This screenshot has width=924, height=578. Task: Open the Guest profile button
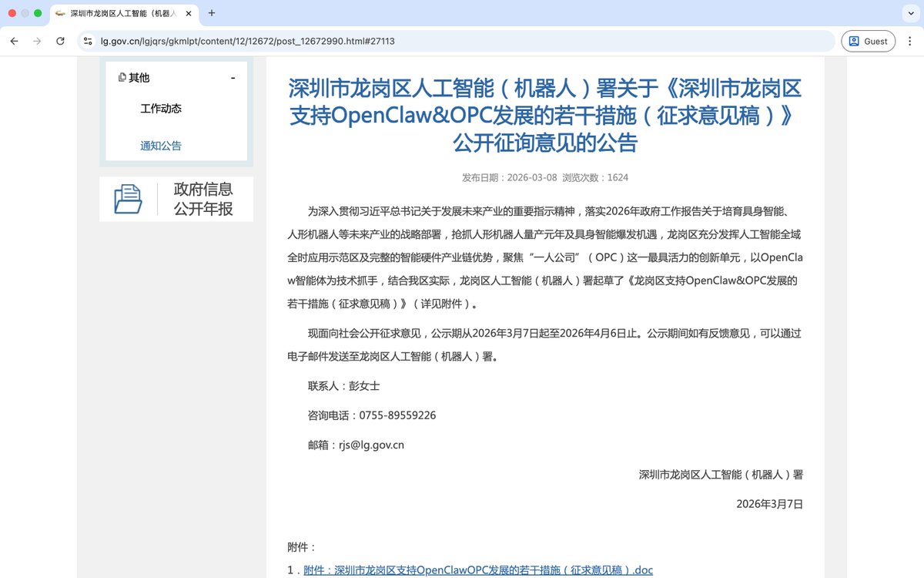(868, 41)
